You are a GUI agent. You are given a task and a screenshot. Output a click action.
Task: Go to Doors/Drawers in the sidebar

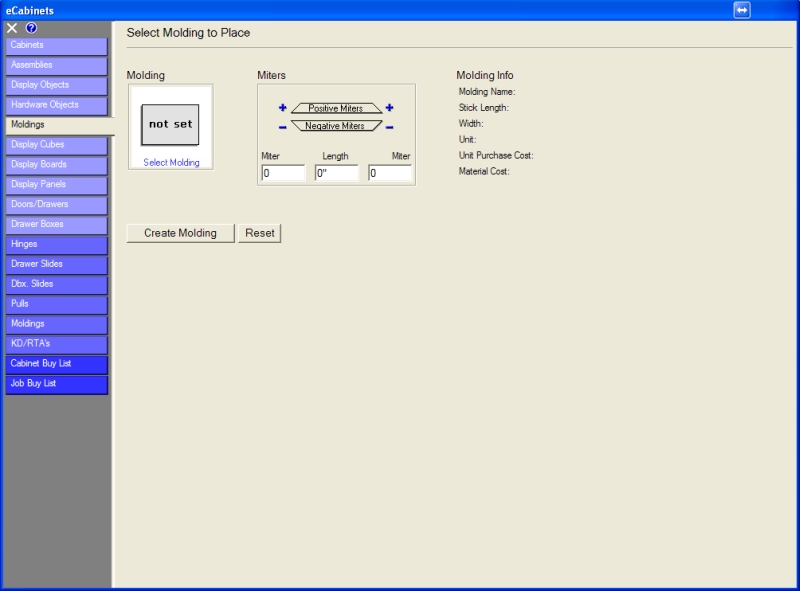[56, 205]
